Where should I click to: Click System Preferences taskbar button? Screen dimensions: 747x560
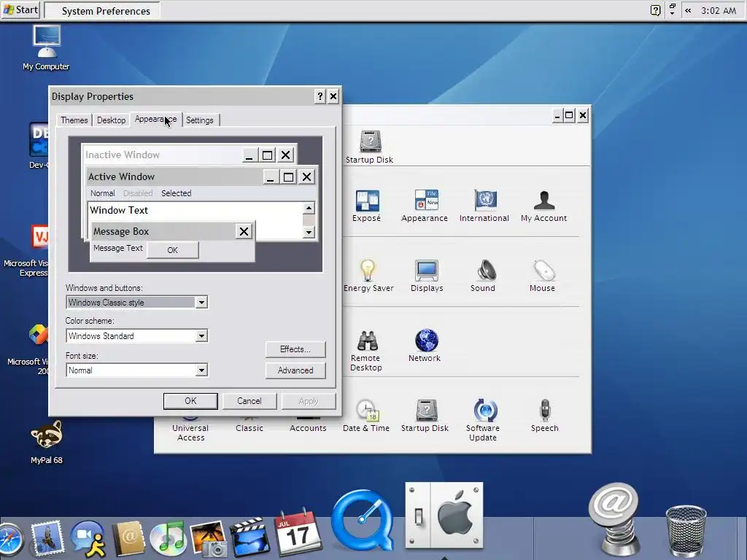[x=102, y=10]
